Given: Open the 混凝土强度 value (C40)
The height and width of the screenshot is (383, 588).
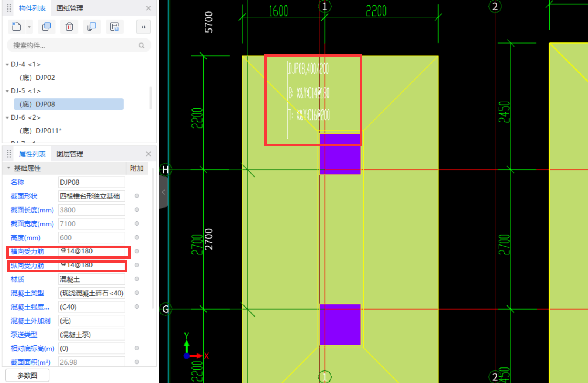Looking at the screenshot, I should coord(91,307).
